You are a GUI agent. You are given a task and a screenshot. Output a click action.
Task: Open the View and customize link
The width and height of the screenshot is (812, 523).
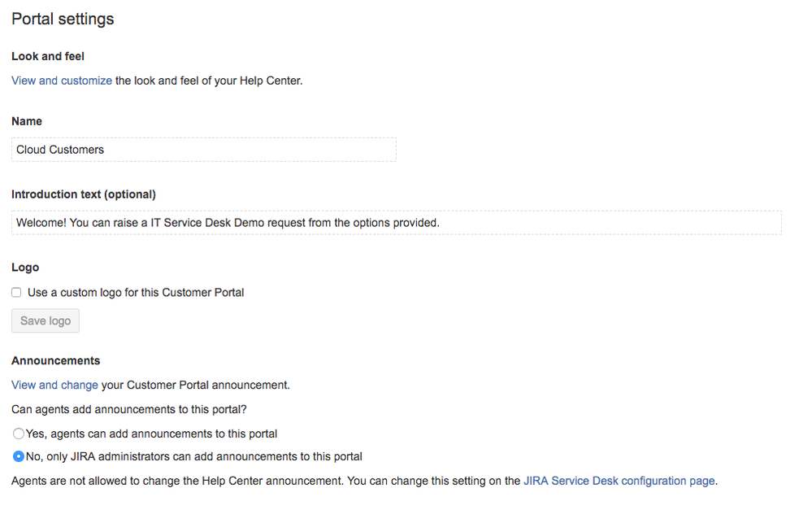(62, 81)
